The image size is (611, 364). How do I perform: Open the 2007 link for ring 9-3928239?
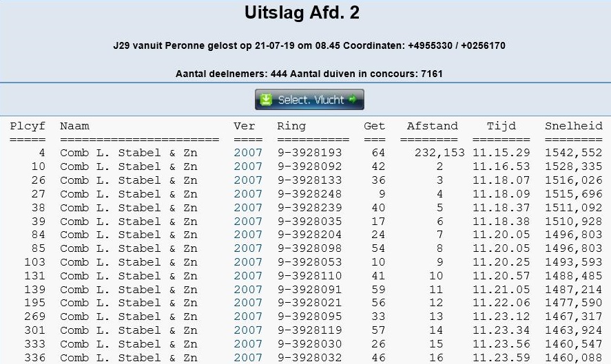(x=248, y=208)
